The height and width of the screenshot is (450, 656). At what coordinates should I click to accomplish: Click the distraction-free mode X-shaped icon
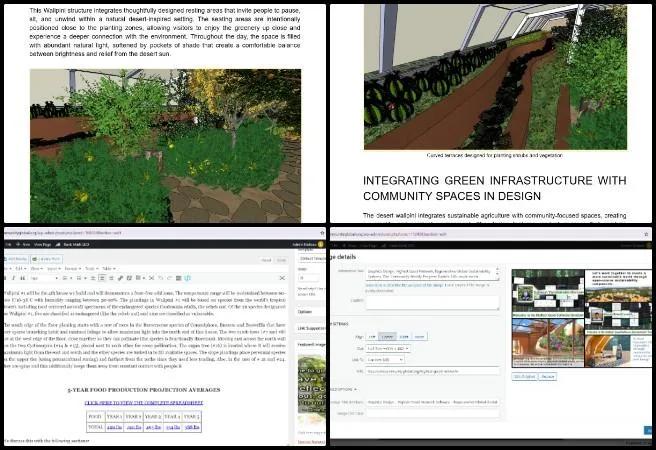tap(282, 278)
